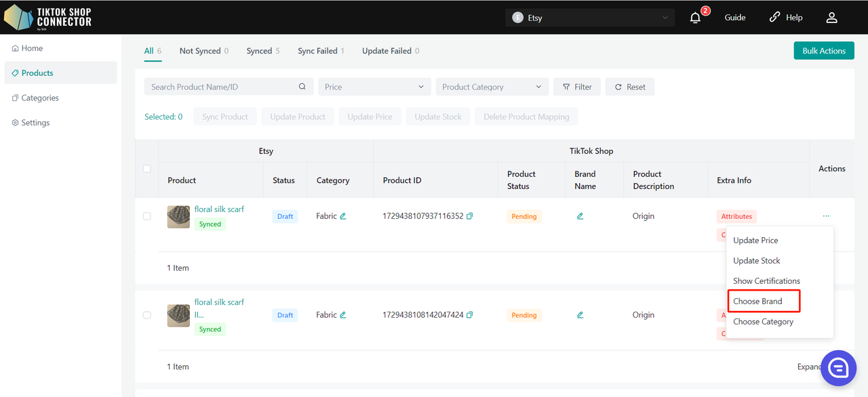Click the TikTok Shop Connector logo

point(47,18)
